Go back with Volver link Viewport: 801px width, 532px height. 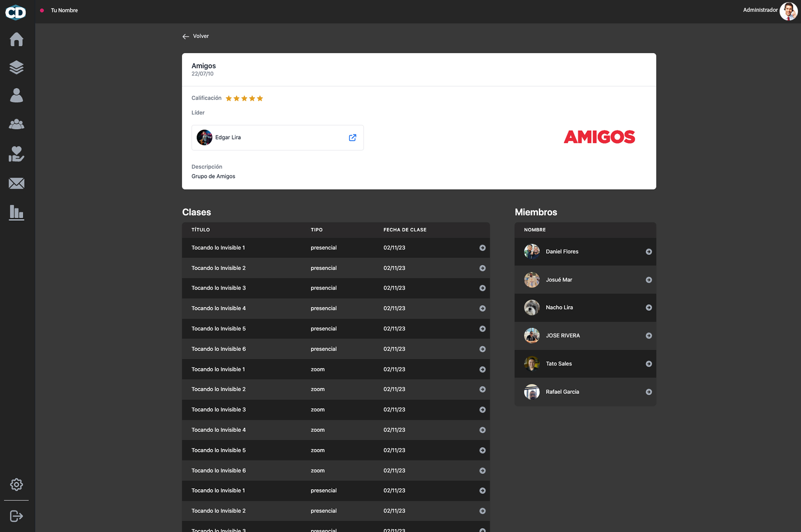196,36
